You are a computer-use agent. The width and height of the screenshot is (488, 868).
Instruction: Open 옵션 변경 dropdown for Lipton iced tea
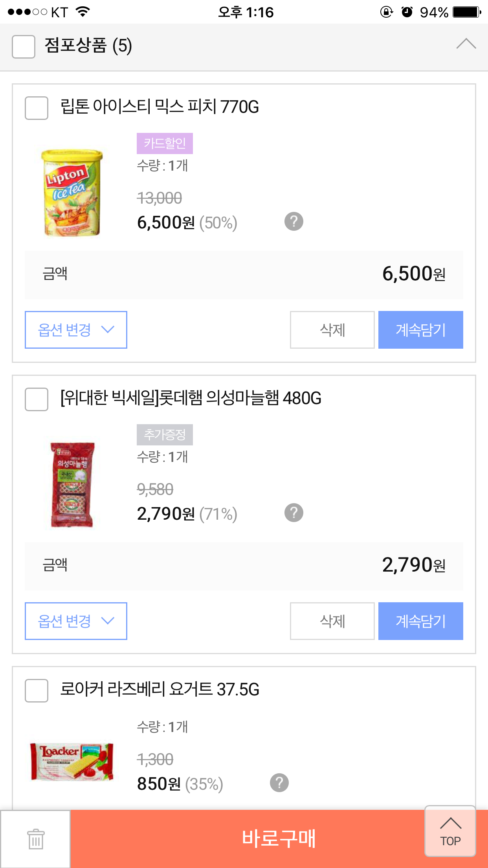pos(76,330)
